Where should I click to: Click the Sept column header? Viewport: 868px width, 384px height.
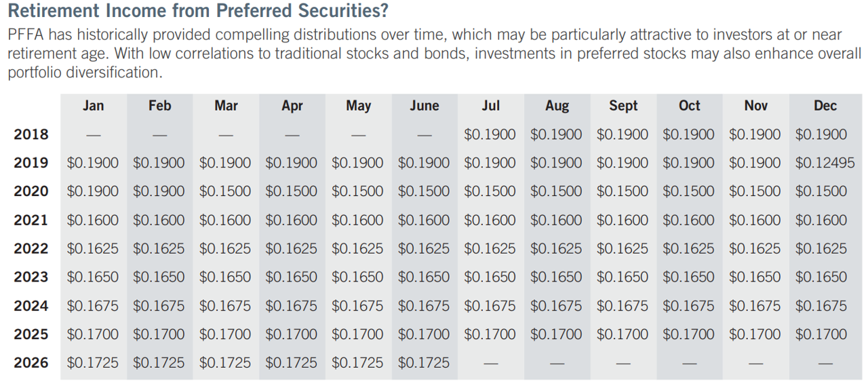point(623,107)
